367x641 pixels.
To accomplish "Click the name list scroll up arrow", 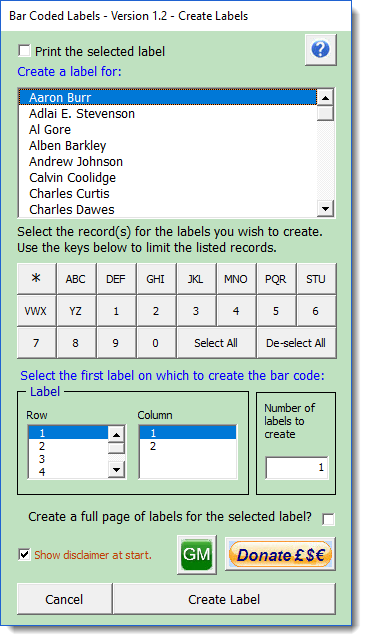I will click(325, 97).
